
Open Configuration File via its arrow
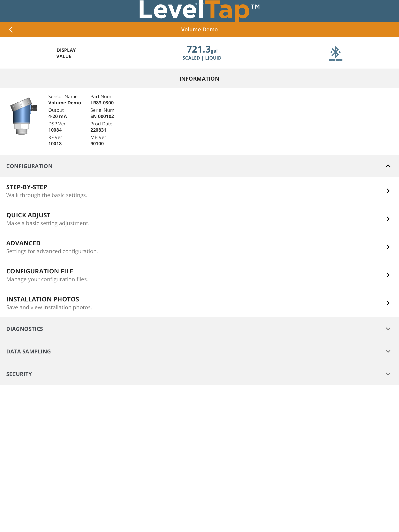tap(388, 275)
